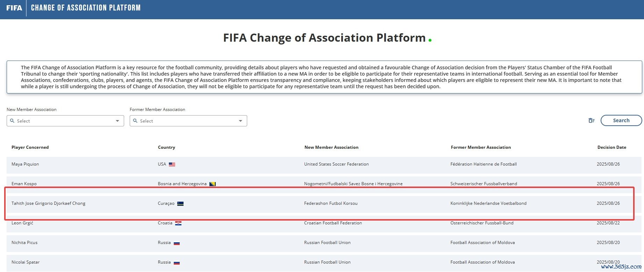Select the Tahith Chong player row
Screen dimensions: 644x272
point(48,203)
